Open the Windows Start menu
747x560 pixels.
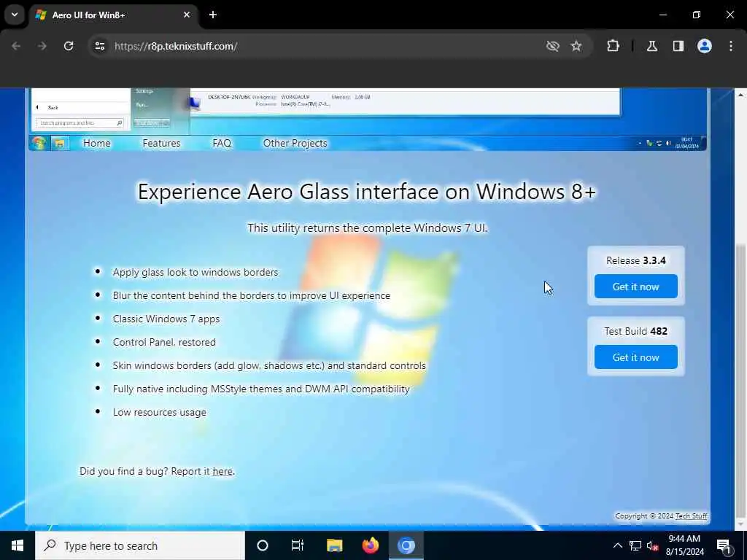coord(18,545)
